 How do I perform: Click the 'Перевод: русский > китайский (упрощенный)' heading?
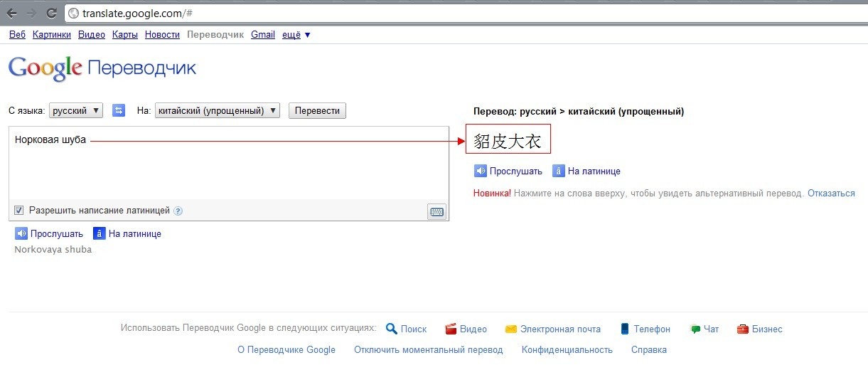pos(579,111)
